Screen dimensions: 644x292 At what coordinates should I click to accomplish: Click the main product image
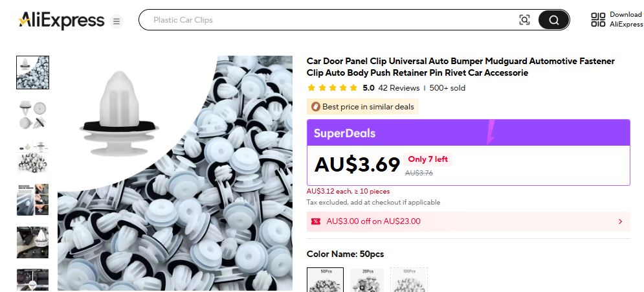tap(175, 174)
